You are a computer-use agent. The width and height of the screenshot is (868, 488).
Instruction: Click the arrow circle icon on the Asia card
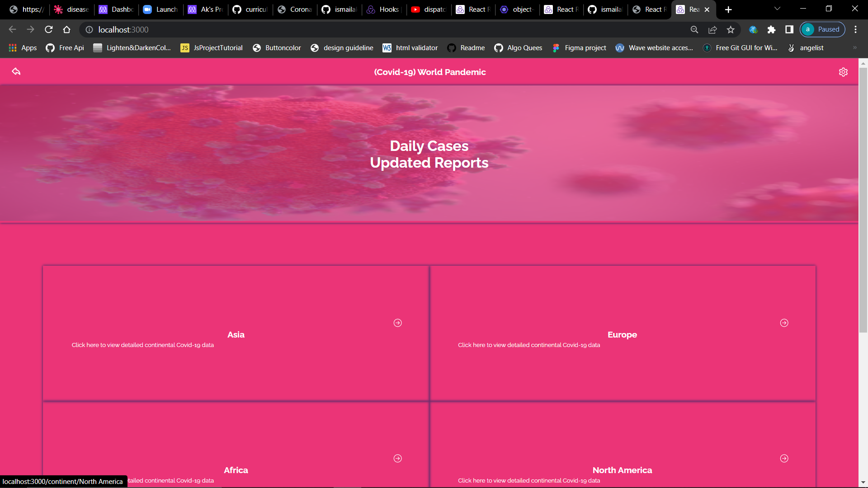398,323
